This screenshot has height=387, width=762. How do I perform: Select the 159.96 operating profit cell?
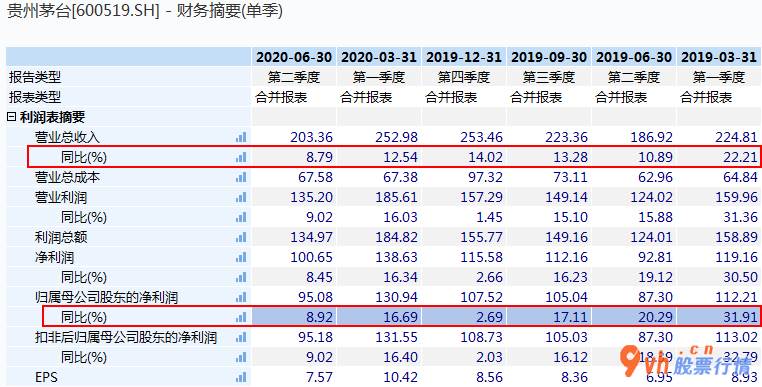pyautogui.click(x=719, y=197)
